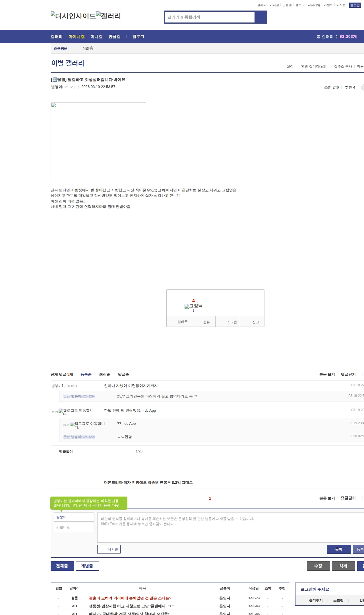Open the 더본코리아 적자 전환 news headline
Image resolution: width=364 pixels, height=615 pixels.
click(x=148, y=483)
